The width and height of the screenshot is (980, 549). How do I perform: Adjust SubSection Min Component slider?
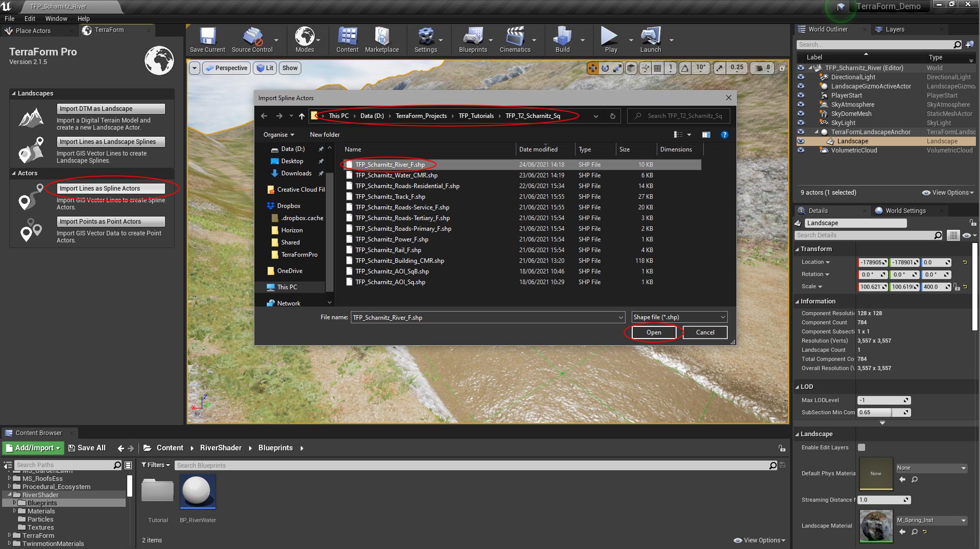coord(883,412)
